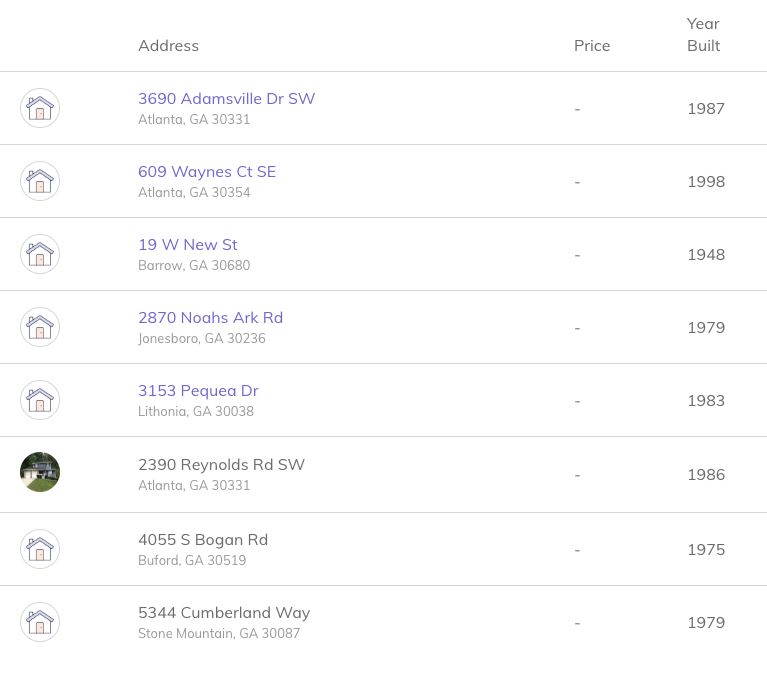The image size is (767, 673).
Task: Click year 1987 in the Adamsville row
Action: (706, 109)
